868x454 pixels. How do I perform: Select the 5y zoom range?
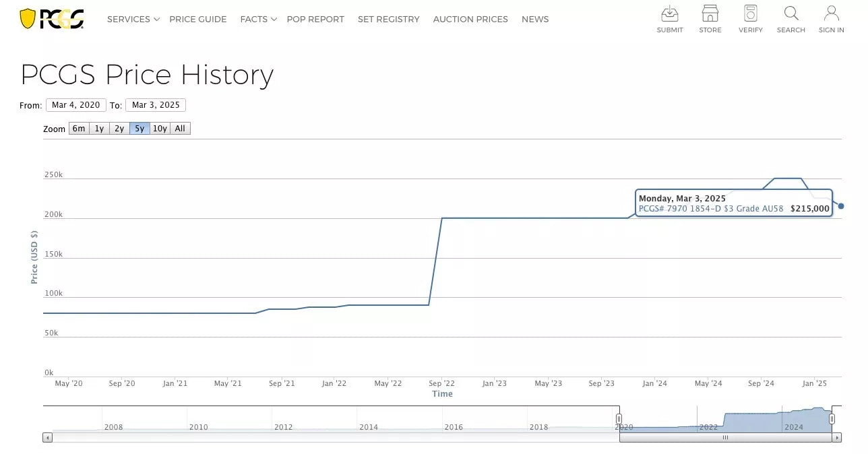tap(139, 129)
